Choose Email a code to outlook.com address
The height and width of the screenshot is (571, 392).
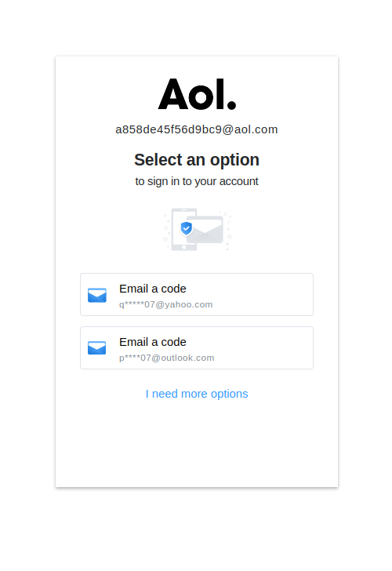pos(197,347)
